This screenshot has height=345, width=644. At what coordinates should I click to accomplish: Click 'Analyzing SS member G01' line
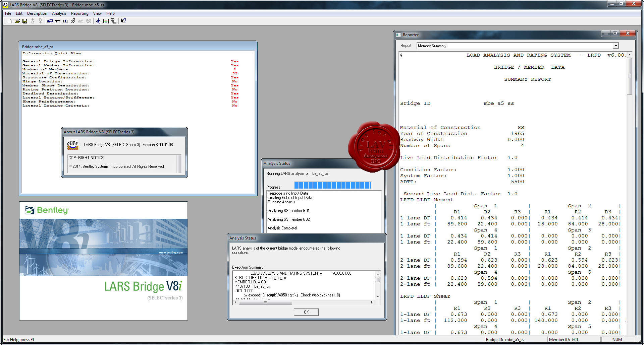[288, 211]
